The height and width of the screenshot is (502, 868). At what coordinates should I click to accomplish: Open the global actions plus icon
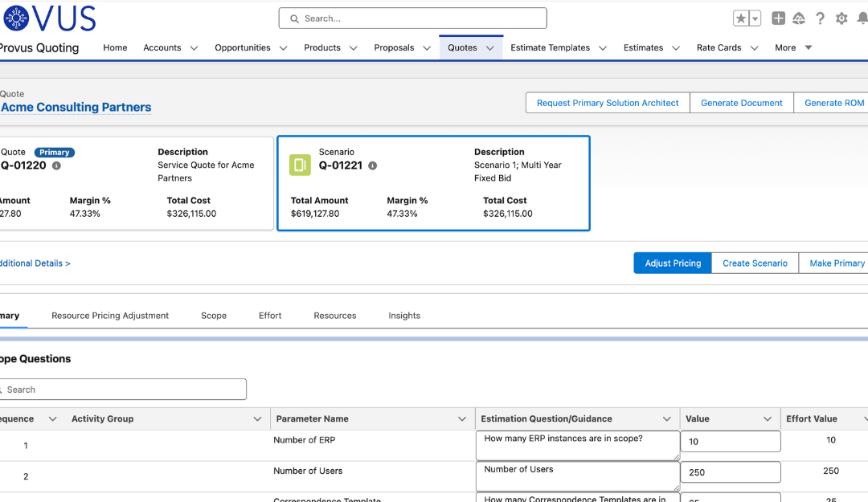coord(778,18)
